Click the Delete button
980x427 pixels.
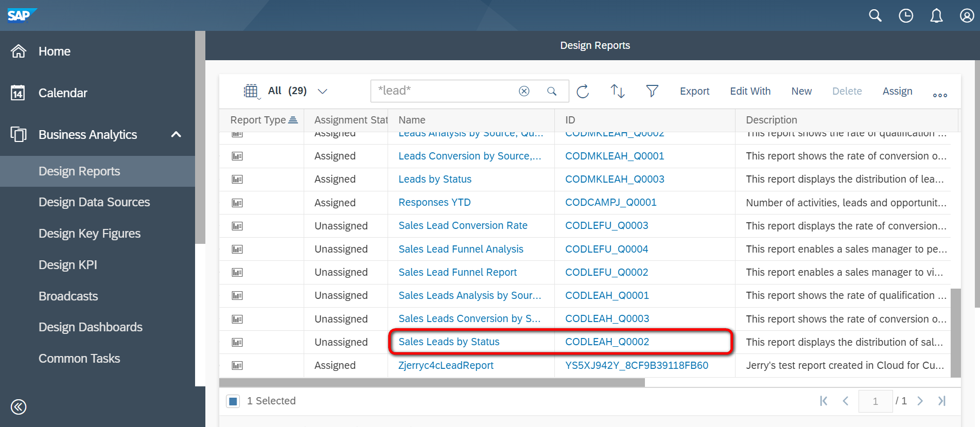point(847,91)
